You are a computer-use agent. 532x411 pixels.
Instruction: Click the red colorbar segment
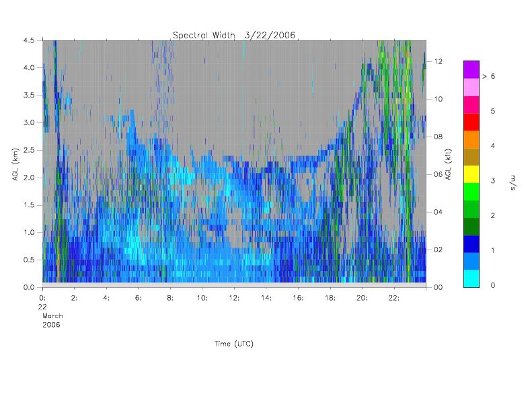tap(471, 122)
